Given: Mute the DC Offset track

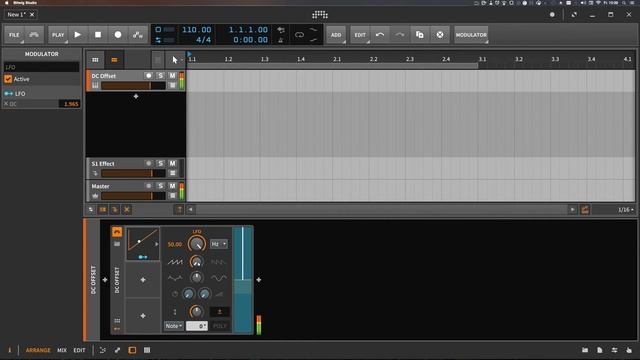Looking at the screenshot, I should 172,76.
